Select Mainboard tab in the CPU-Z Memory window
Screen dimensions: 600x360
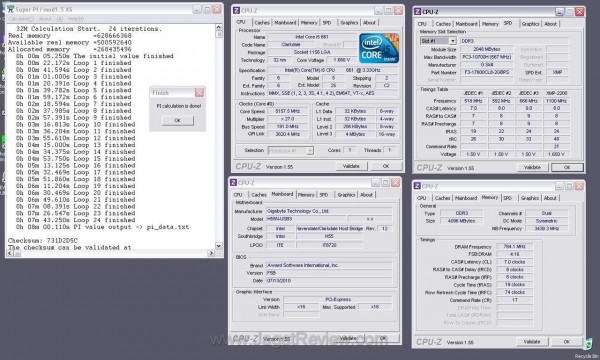466,198
